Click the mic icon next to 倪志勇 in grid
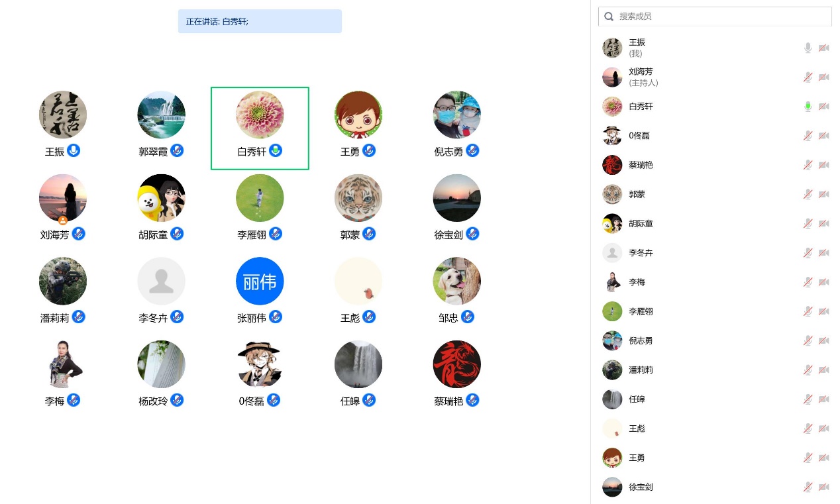 [472, 150]
